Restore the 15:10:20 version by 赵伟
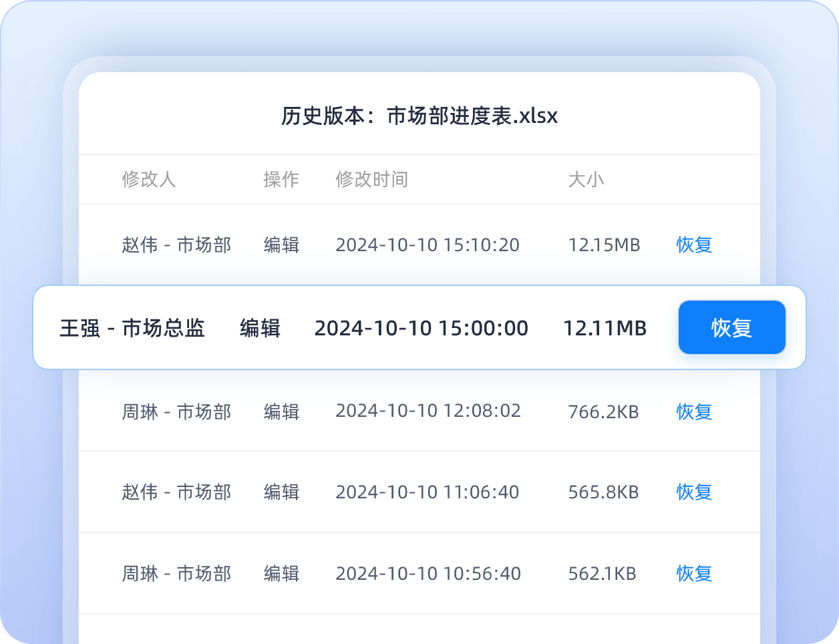Screen dimensions: 839x644 [x=694, y=245]
